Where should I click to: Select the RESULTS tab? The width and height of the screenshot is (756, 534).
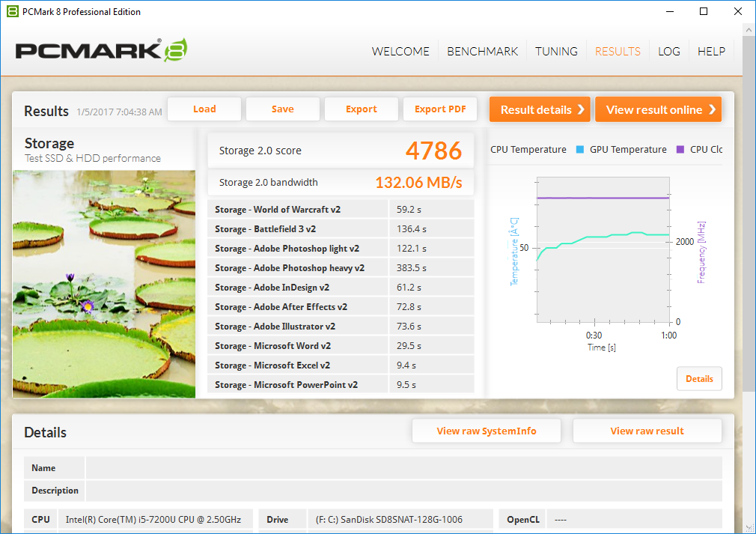(x=618, y=52)
